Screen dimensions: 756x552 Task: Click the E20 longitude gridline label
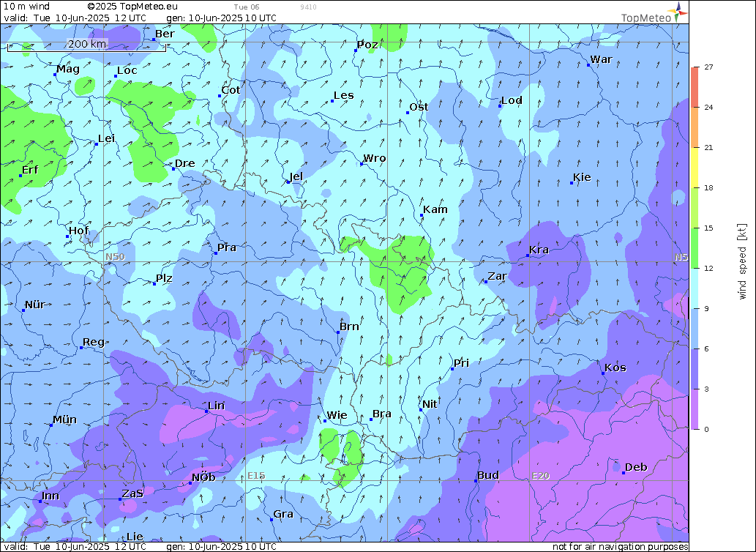(541, 476)
